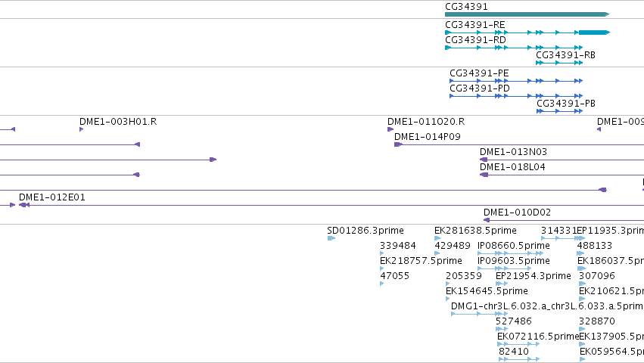
Task: Click the DMG1-chr3L.6.032.a_chr3L.6.033.a.5prime label
Action: pyautogui.click(x=546, y=306)
